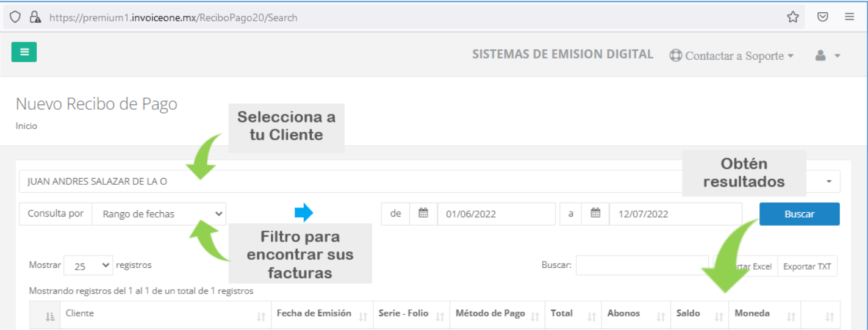The height and width of the screenshot is (330, 868).
Task: Click the Exportar TXT button
Action: point(807,266)
